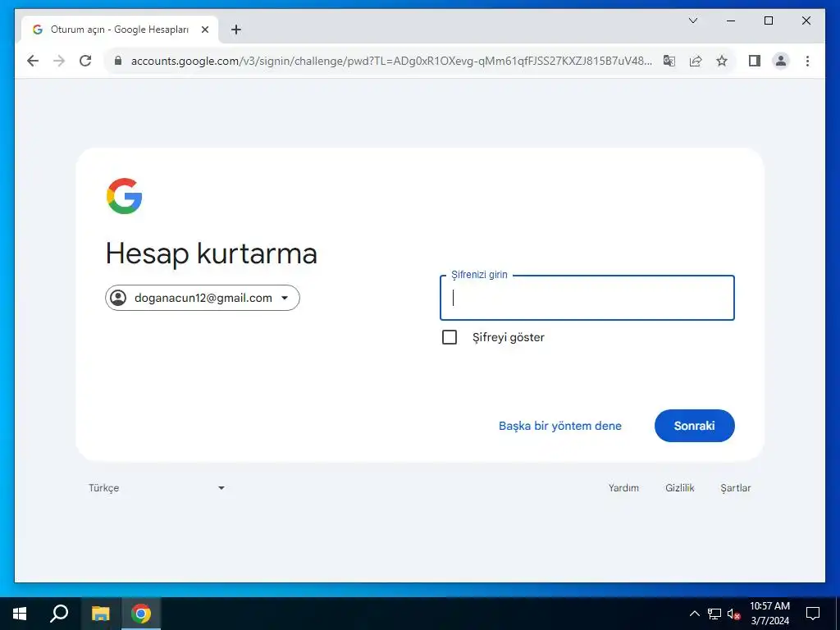Open the Google Translate page icon
The height and width of the screenshot is (630, 840).
[x=669, y=61]
